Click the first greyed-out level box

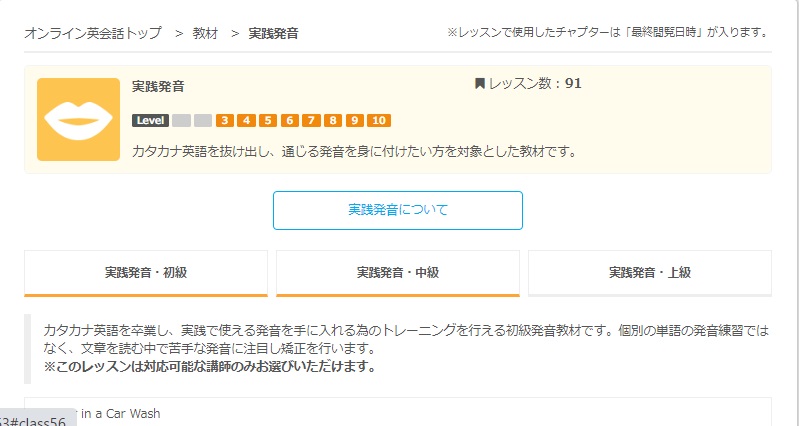click(181, 121)
